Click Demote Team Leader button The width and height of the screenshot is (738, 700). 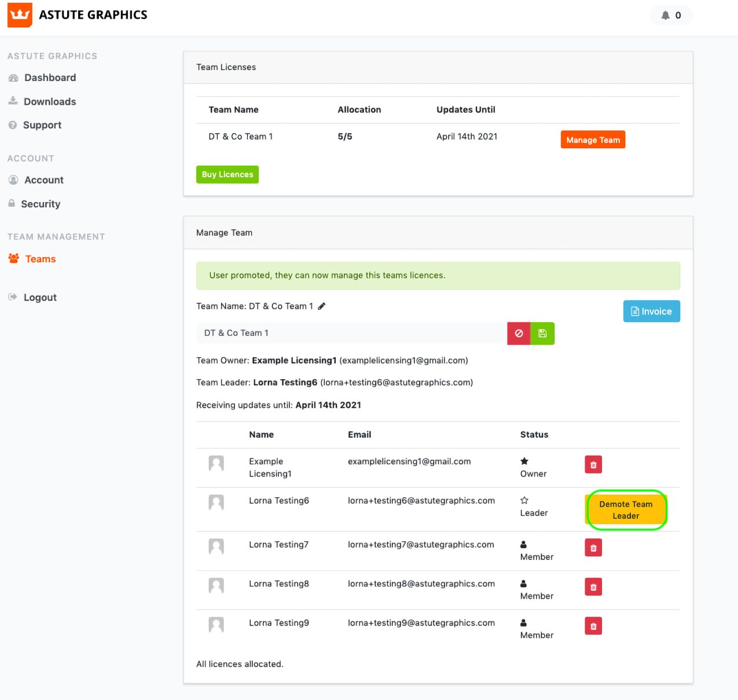(626, 510)
